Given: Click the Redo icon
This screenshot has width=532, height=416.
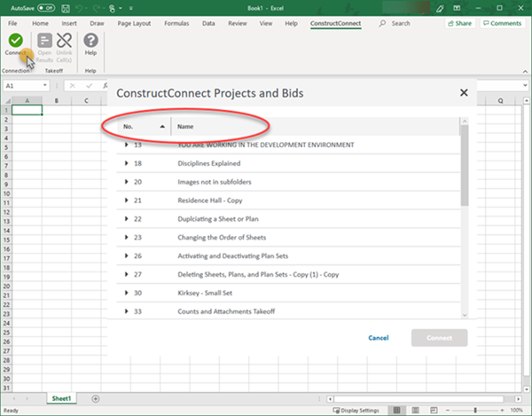Looking at the screenshot, I should (x=97, y=8).
